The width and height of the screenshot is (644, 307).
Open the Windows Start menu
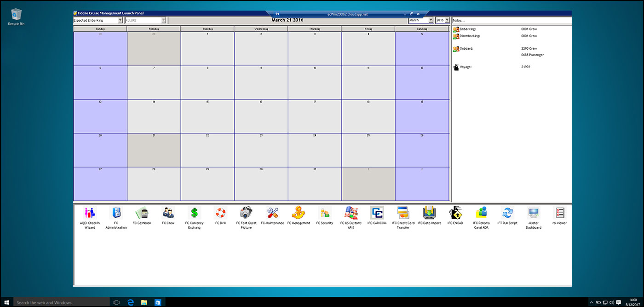(x=6, y=302)
